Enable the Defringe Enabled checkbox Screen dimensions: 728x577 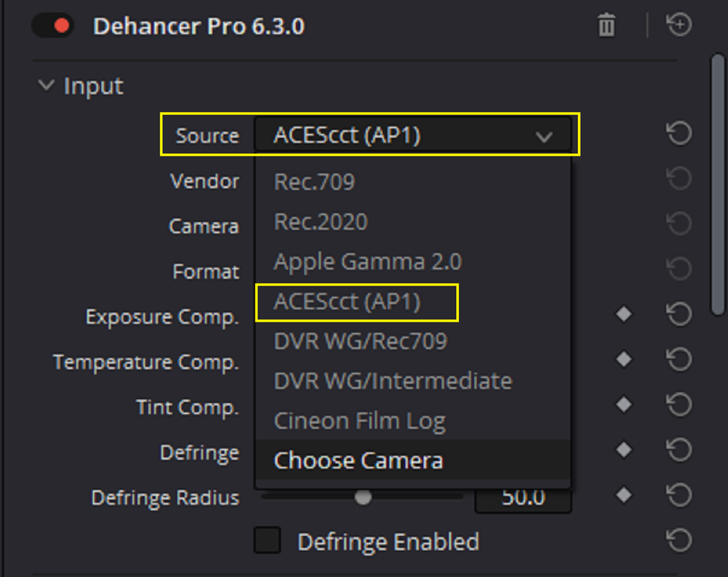tap(267, 540)
